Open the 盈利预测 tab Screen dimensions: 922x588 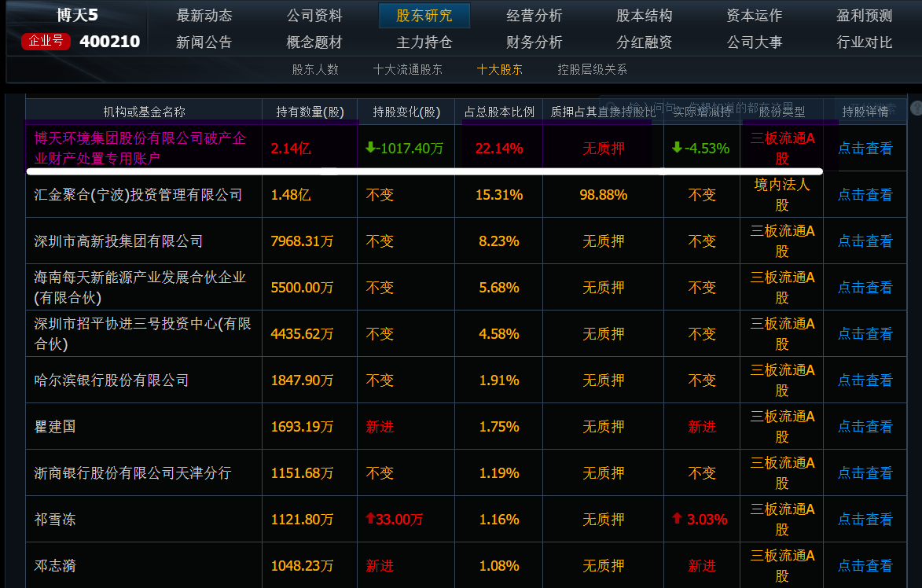[x=865, y=16]
